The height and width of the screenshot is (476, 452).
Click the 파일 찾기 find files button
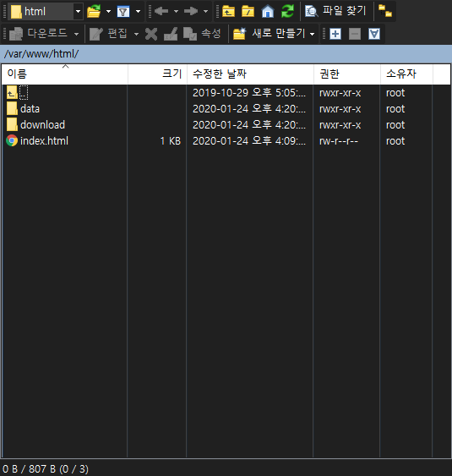336,11
